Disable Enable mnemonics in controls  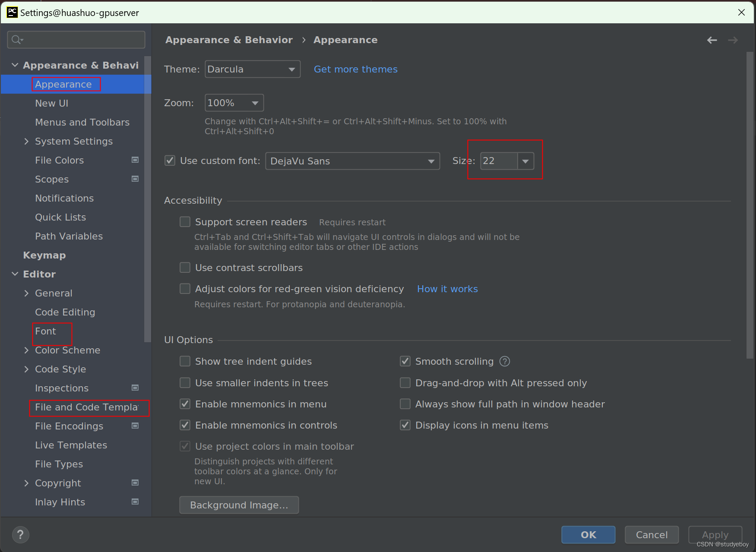click(x=185, y=425)
